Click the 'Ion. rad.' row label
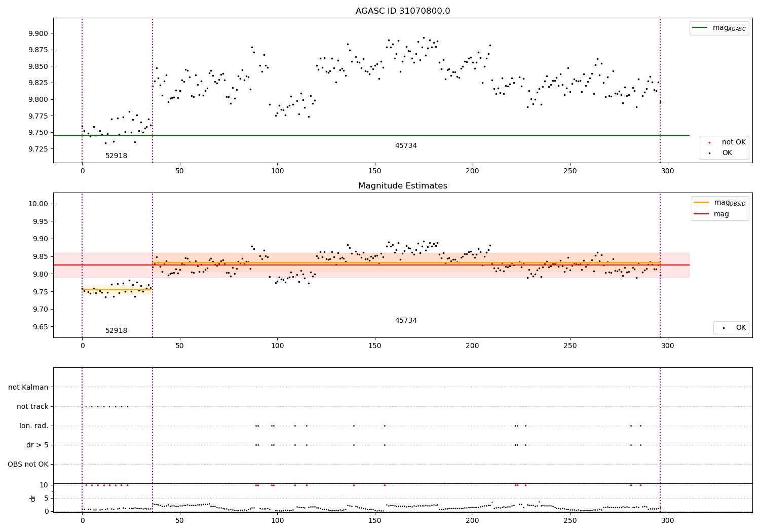This screenshot has height=532, width=760. [34, 426]
